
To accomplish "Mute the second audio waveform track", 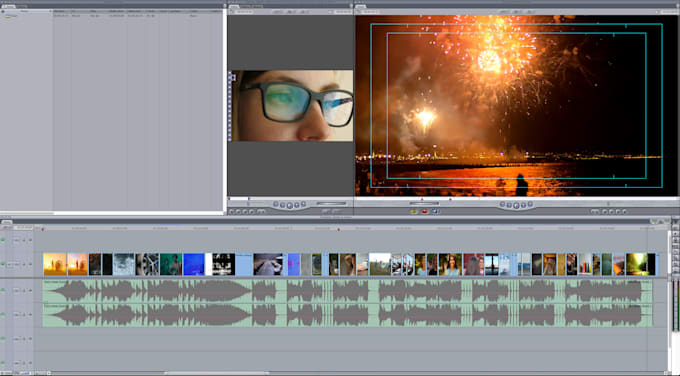I will [3, 314].
